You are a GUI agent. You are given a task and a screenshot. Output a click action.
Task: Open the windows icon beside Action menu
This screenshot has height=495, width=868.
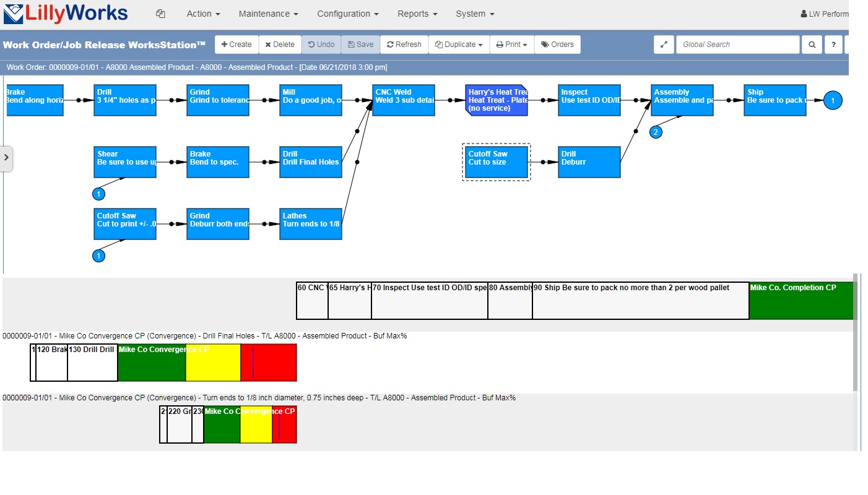[x=160, y=14]
